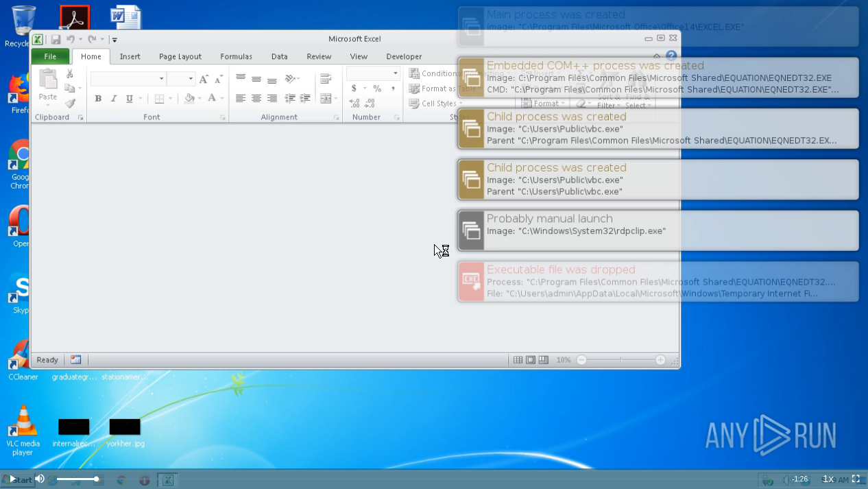Click the Borders icon

click(x=159, y=99)
